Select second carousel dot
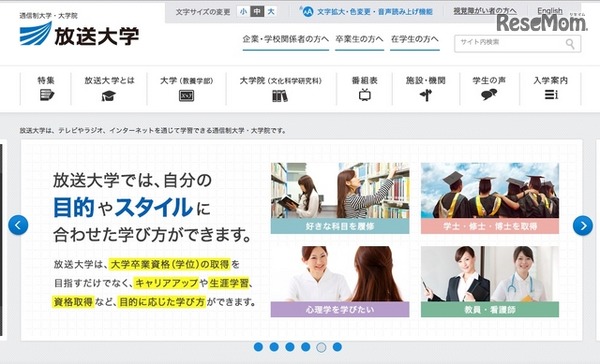The height and width of the screenshot is (364, 600). [274, 347]
